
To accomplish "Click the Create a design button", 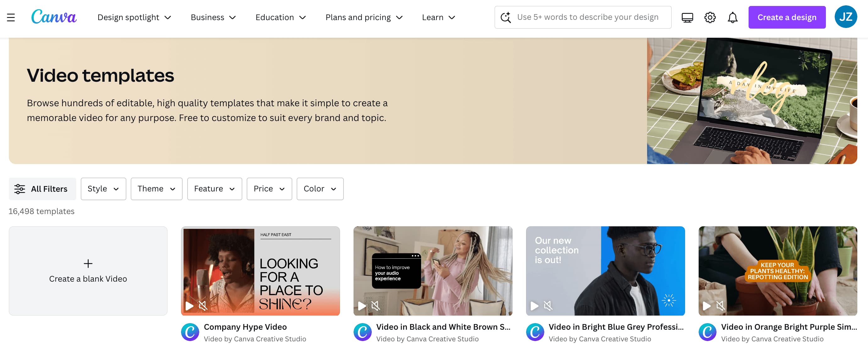I will coord(787,17).
